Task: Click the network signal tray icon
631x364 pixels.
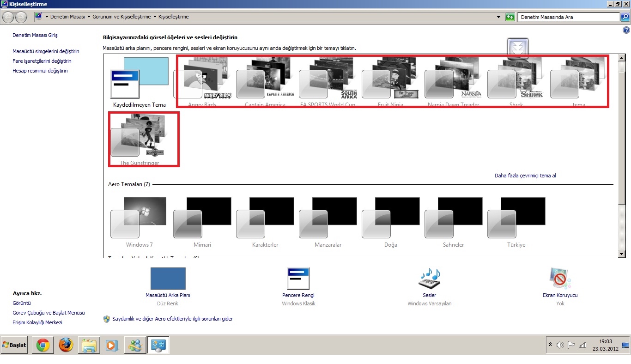Action: click(582, 345)
